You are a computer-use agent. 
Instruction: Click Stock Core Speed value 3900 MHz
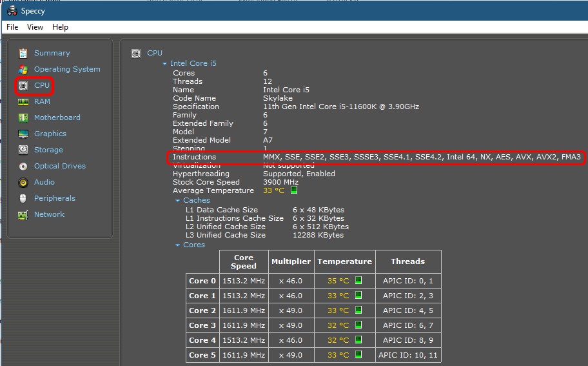click(x=280, y=183)
